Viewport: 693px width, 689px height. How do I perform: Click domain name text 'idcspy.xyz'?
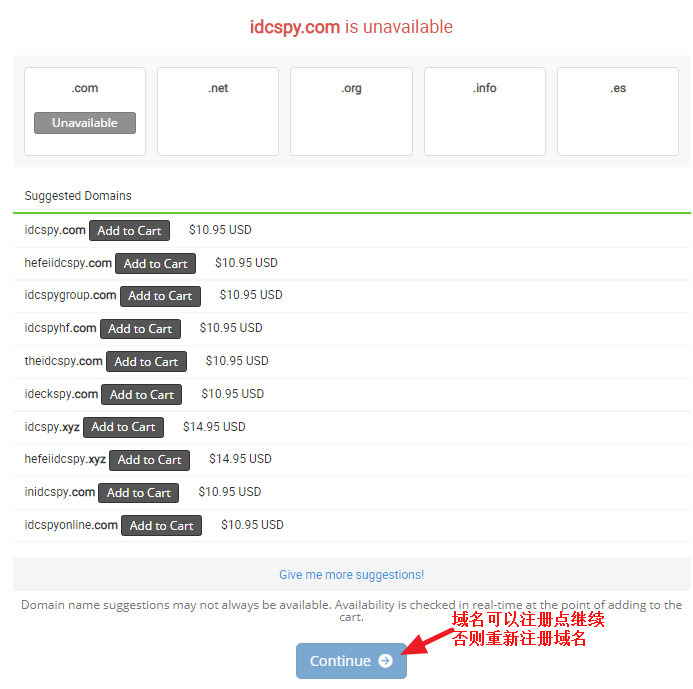(52, 427)
